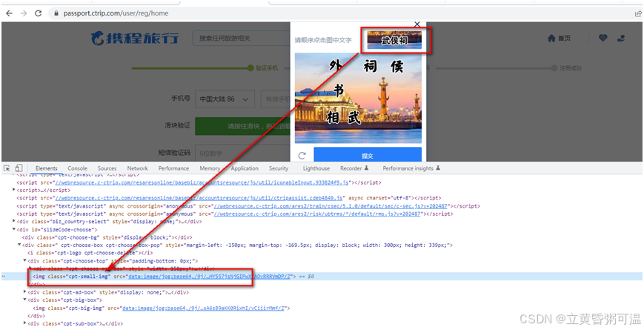Image resolution: width=644 pixels, height=330 pixels.
Task: Click the browser Back arrow
Action: 9,13
